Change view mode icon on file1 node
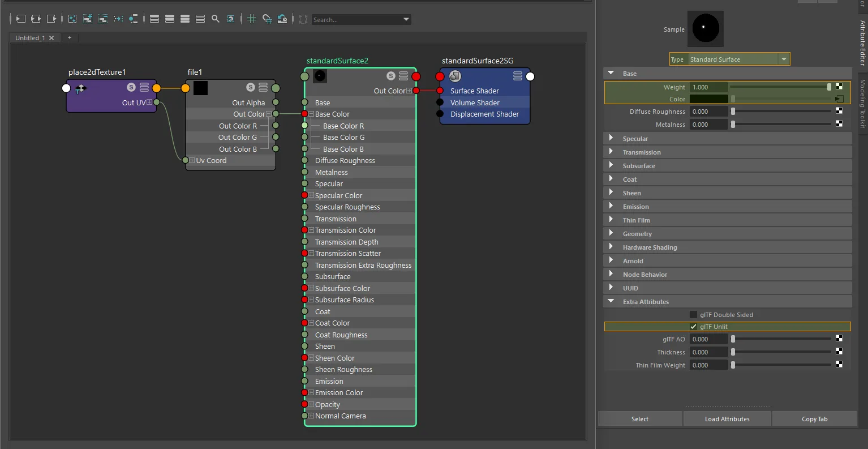This screenshot has width=868, height=449. point(263,87)
